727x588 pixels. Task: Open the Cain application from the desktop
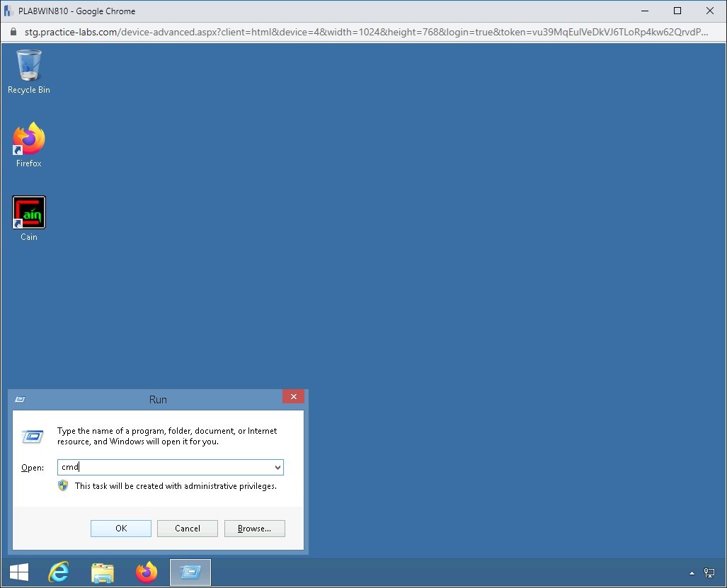(28, 212)
